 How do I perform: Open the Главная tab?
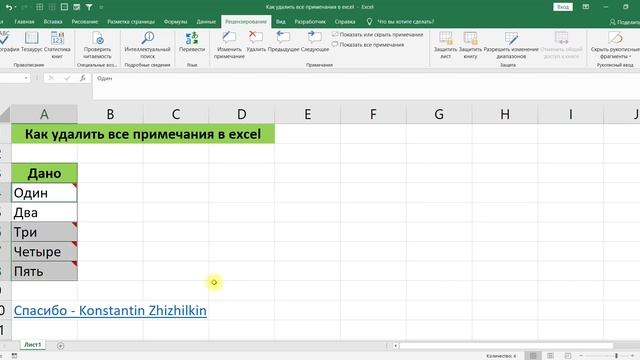coord(24,22)
